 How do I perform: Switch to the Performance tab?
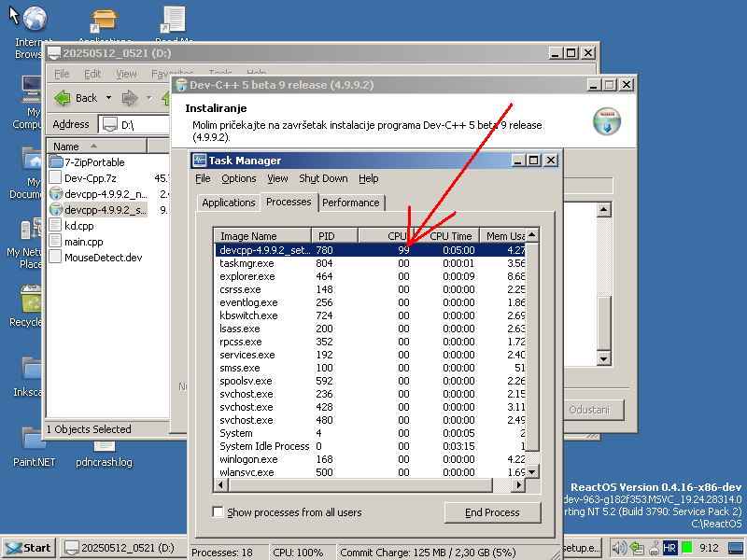351,203
